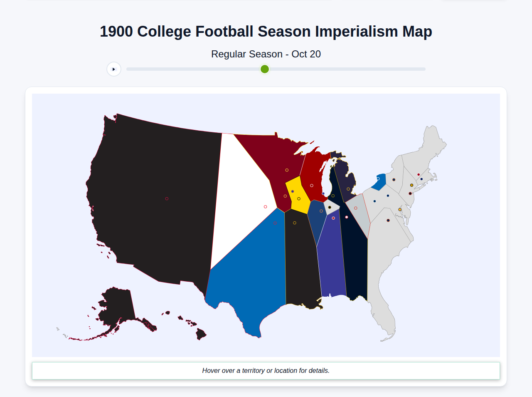This screenshot has width=532, height=397.
Task: Click the gold team marker near Washington DC
Action: click(x=400, y=209)
